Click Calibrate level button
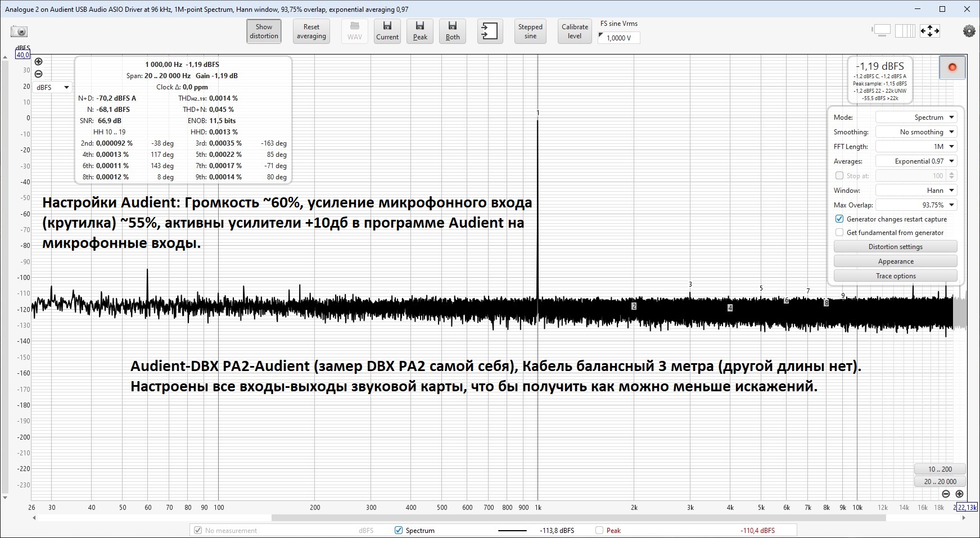This screenshot has height=538, width=980. coord(575,31)
